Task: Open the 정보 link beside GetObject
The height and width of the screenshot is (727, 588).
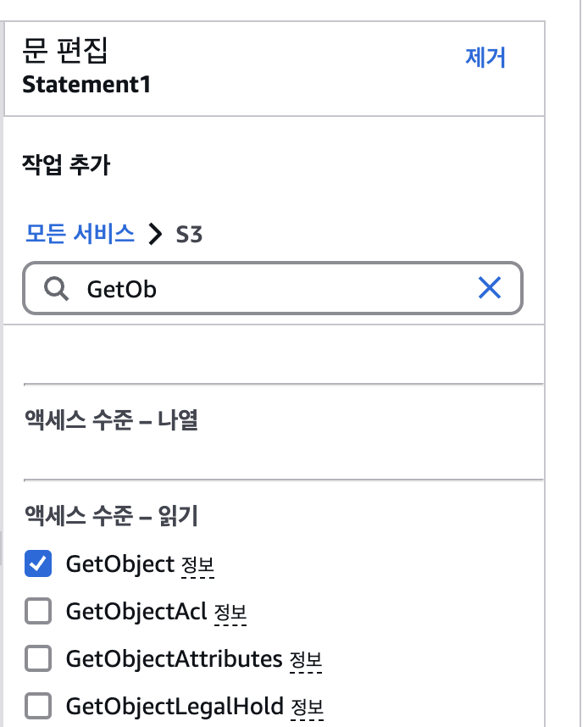Action: tap(198, 565)
